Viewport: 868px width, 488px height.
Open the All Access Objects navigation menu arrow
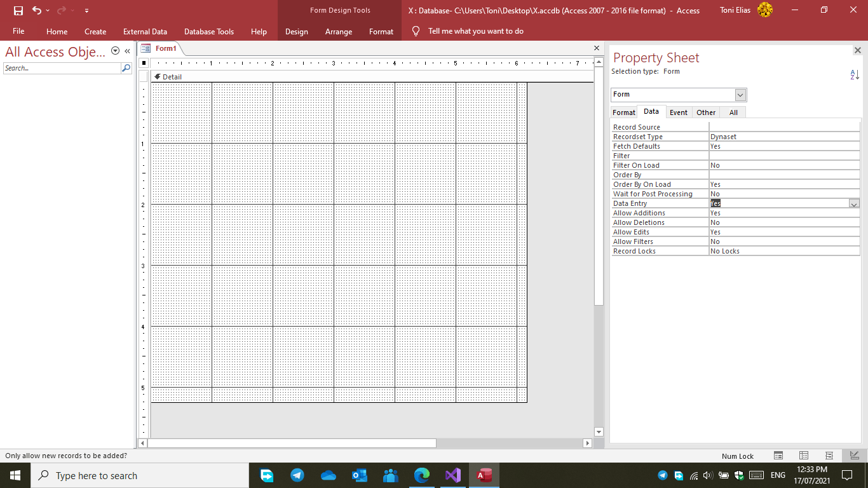point(115,51)
